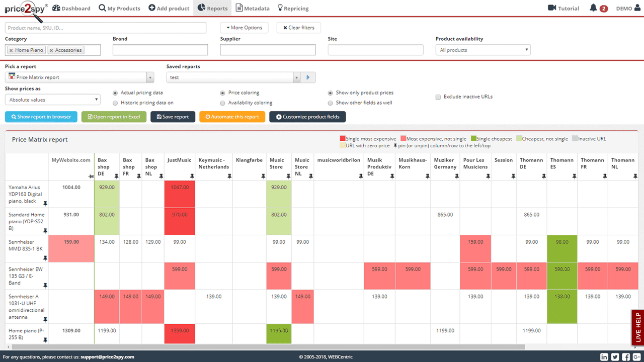Open the Product availability dropdown
Screen dimensions: 644x362
pos(482,50)
